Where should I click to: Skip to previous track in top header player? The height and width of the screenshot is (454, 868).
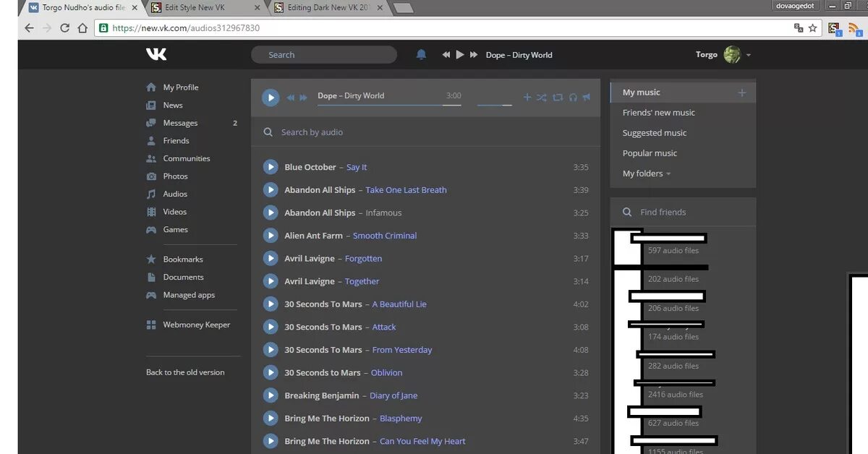(446, 54)
